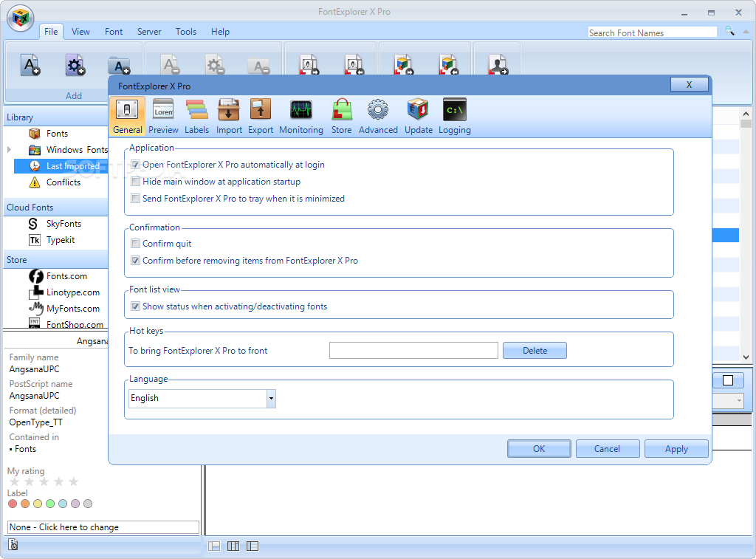Open the Store preferences tab
Screen dimensions: 756x559
(x=341, y=116)
